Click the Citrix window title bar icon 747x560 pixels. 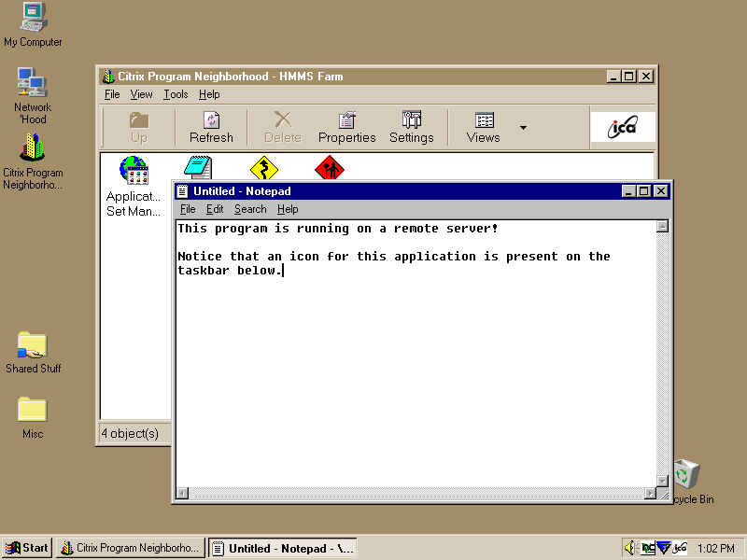click(x=108, y=77)
